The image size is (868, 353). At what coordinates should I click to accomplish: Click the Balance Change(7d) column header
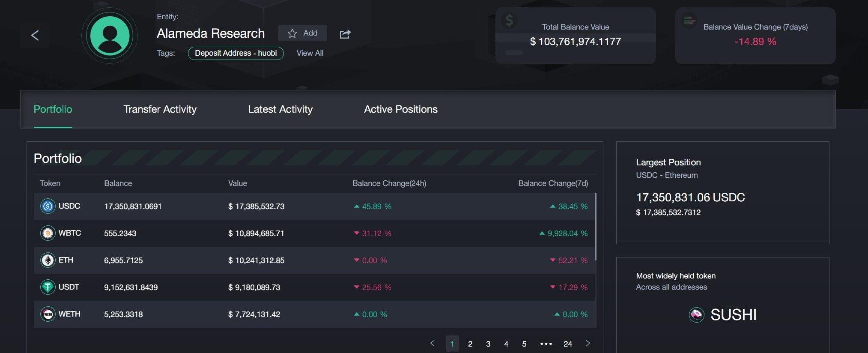tap(553, 183)
